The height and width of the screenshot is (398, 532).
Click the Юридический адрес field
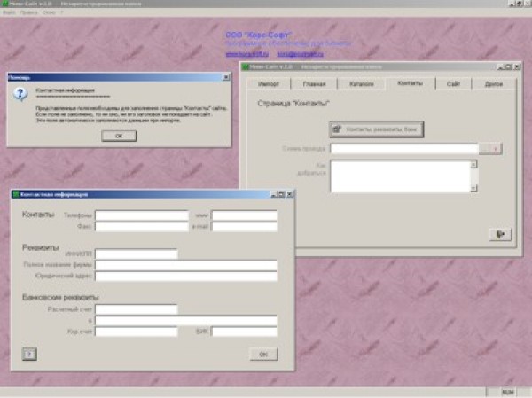tap(186, 277)
